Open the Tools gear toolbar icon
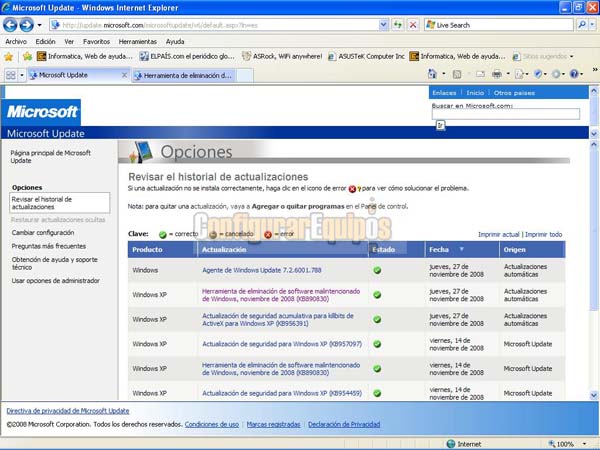The height and width of the screenshot is (450, 600). click(x=557, y=74)
